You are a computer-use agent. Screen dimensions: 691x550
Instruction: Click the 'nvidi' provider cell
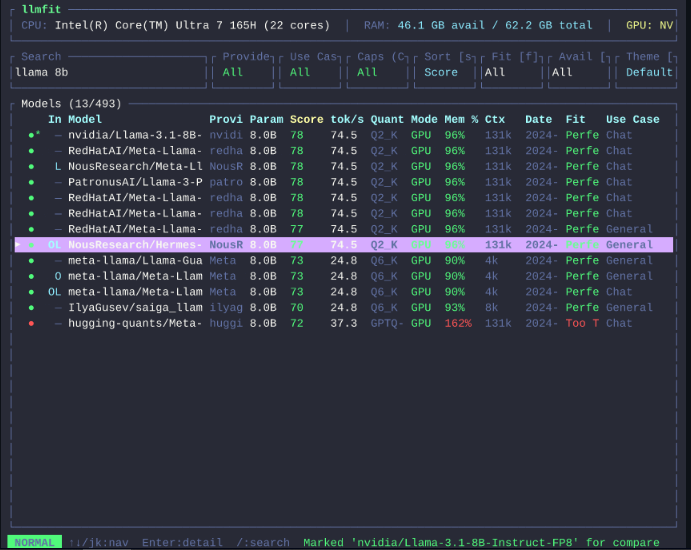pos(226,135)
